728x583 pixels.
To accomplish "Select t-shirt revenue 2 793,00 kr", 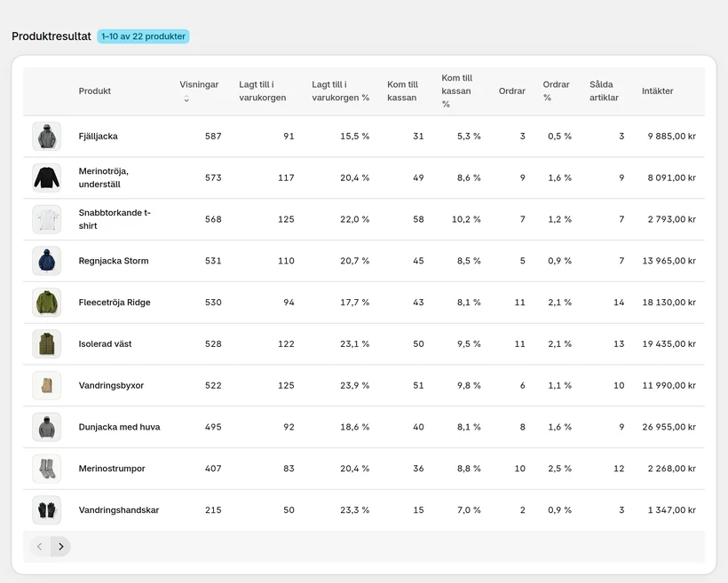I will 672,219.
